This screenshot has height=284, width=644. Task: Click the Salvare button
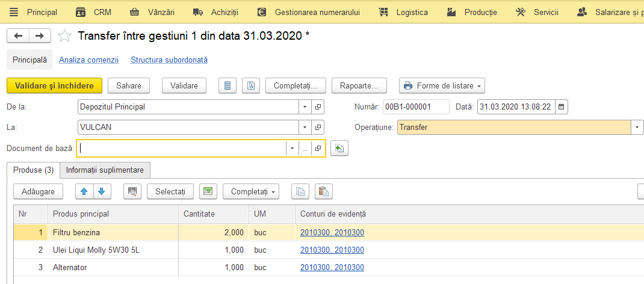[x=129, y=86]
